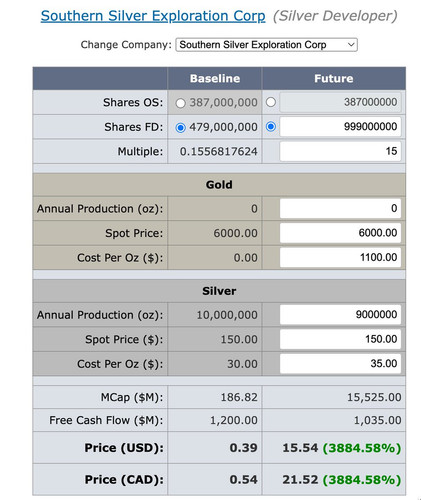Click the Future Price USD result

[x=342, y=448]
